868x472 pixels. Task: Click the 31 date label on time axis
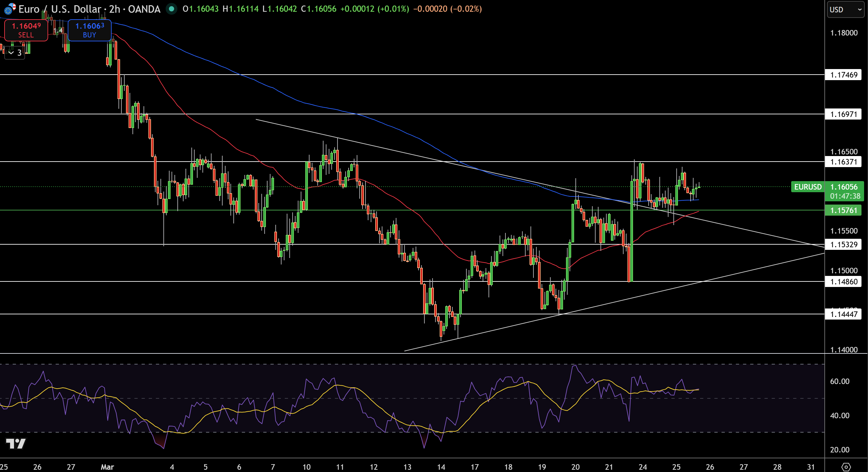(x=811, y=467)
